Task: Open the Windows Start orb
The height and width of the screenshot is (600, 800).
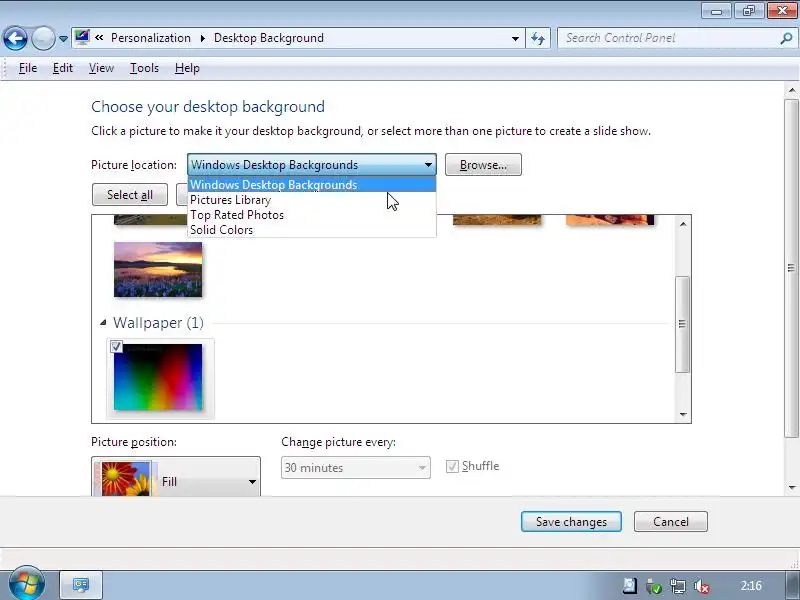Action: (27, 584)
